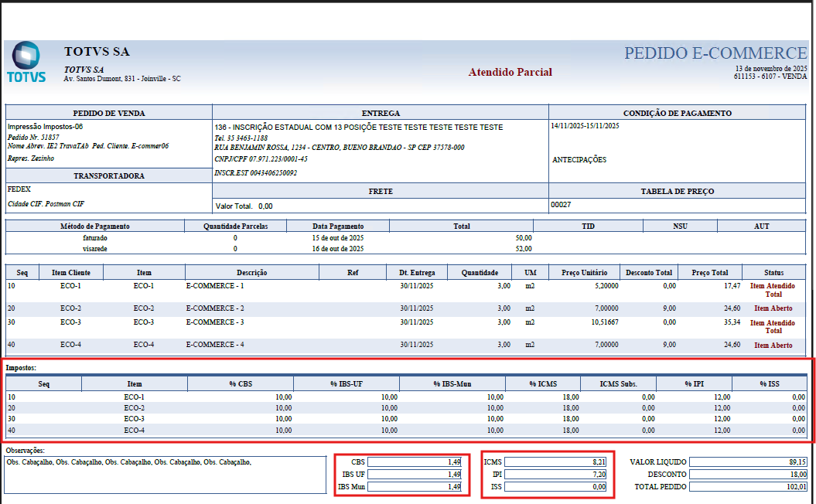The width and height of the screenshot is (816, 504).
Task: Click the TABELA DE PREÇO header
Action: coord(677,192)
